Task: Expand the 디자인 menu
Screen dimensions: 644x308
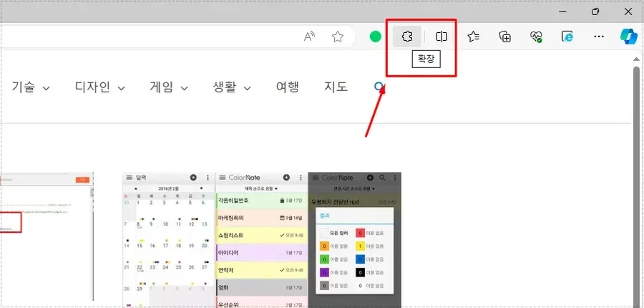Action: pos(99,87)
